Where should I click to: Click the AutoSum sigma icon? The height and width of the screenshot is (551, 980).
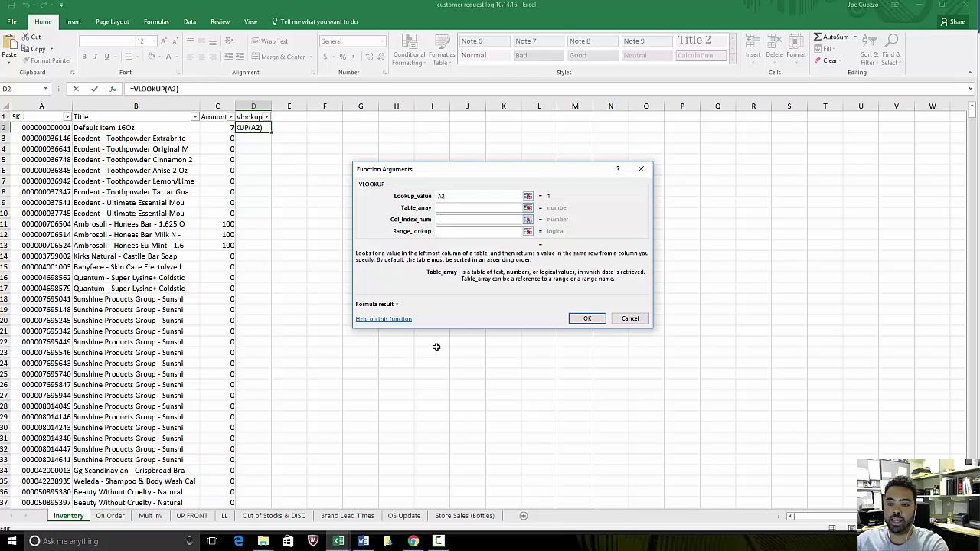point(818,37)
